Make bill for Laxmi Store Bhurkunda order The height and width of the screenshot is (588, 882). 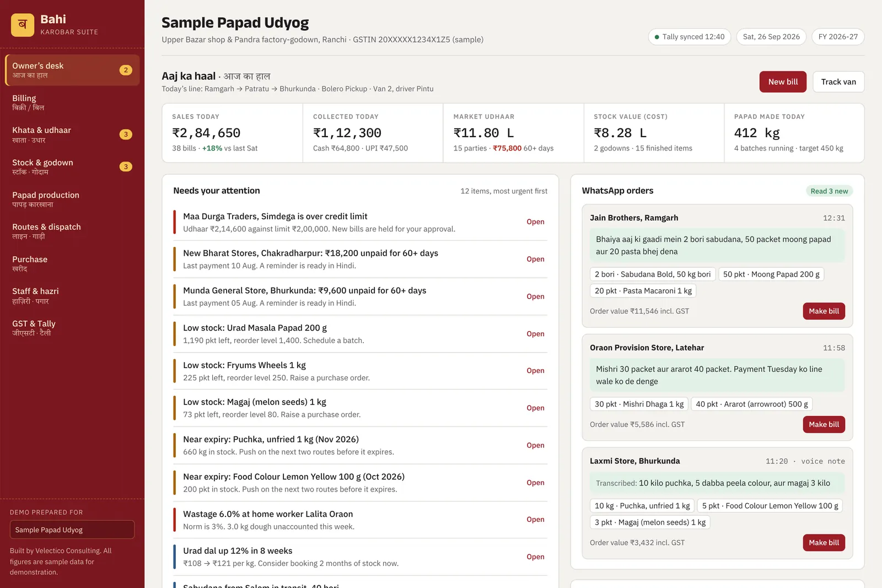click(824, 543)
